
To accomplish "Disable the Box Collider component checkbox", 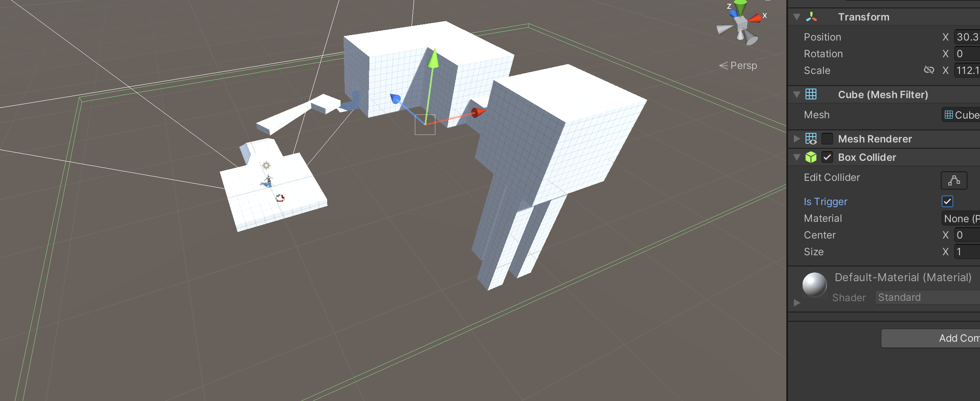I will (x=827, y=157).
